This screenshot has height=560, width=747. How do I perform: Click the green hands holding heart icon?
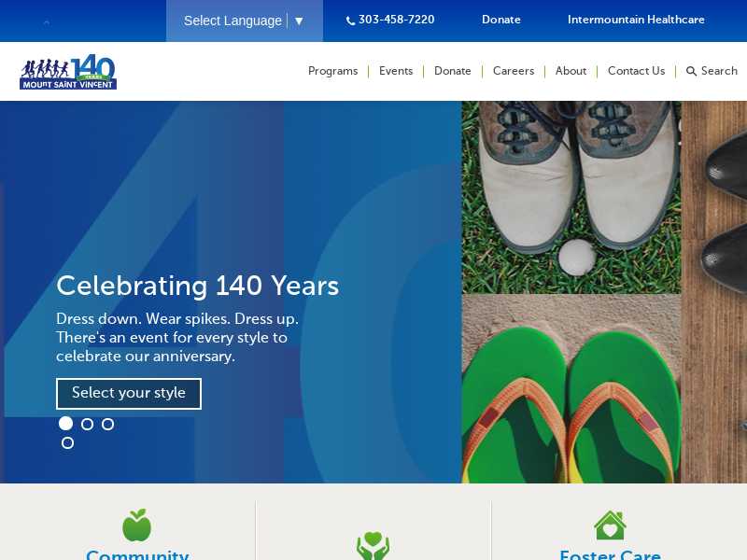tap(373, 546)
